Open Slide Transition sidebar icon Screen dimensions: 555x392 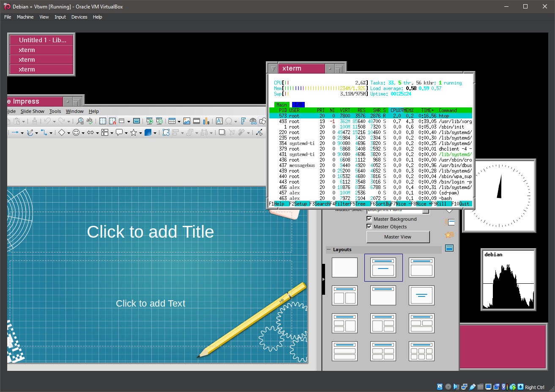[x=449, y=222]
